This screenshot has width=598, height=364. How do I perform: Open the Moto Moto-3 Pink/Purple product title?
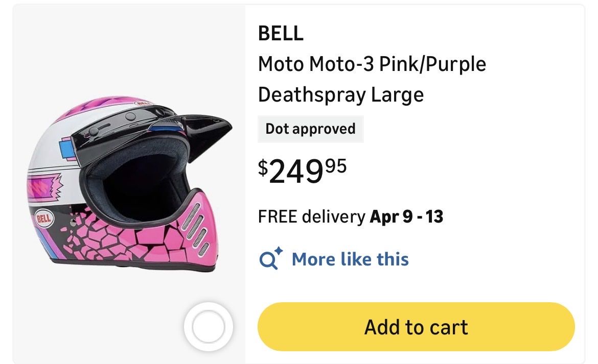[372, 64]
